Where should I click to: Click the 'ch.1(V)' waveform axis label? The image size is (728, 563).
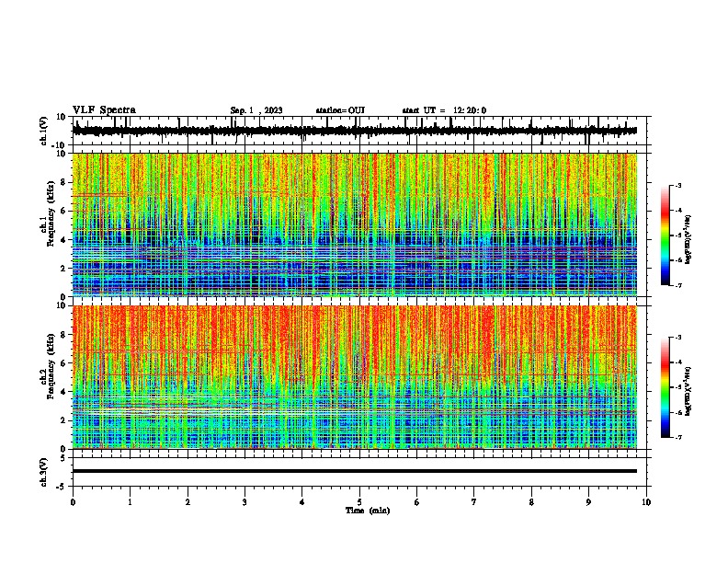point(44,131)
